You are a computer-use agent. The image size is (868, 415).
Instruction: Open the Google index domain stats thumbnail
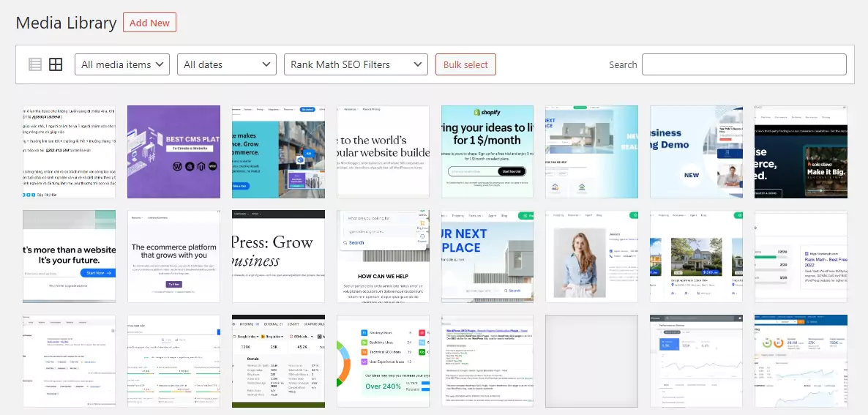[278, 361]
